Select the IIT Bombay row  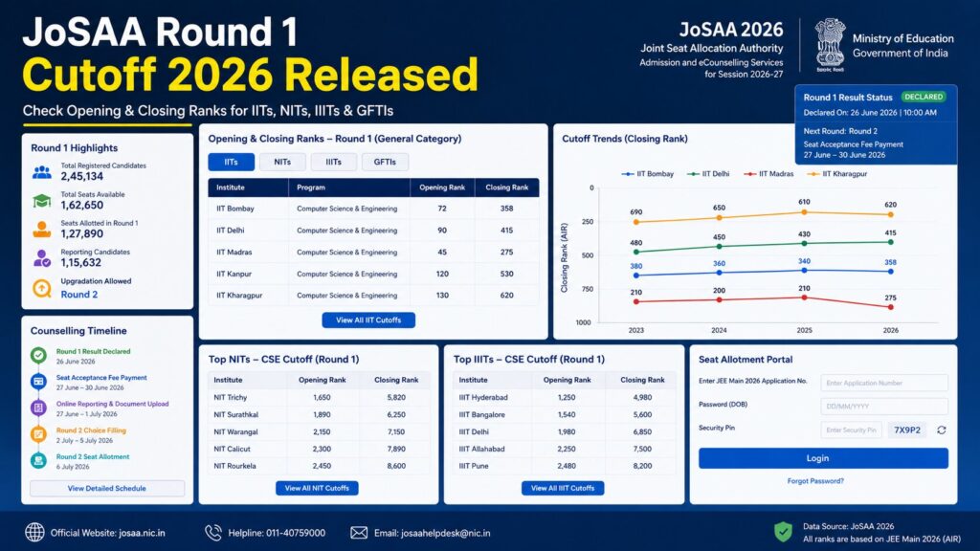pos(374,209)
